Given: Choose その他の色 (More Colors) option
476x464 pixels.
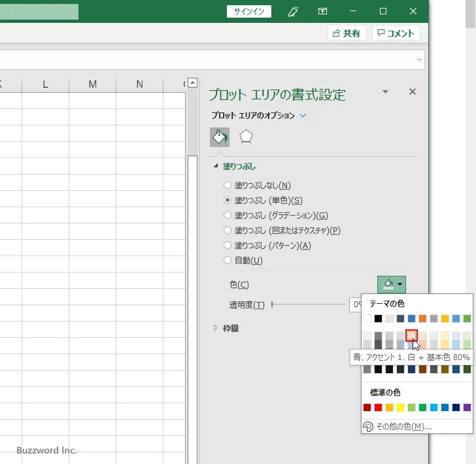Looking at the screenshot, I should pos(404,427).
